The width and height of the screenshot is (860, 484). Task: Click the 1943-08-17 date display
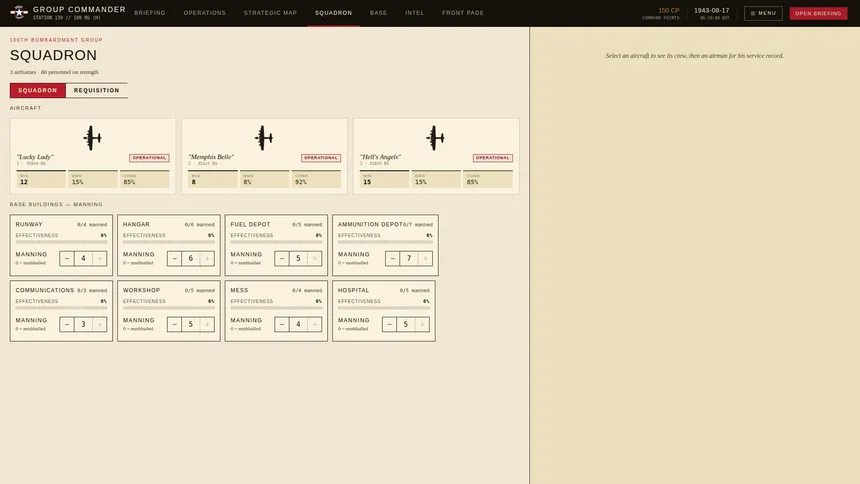coord(711,10)
